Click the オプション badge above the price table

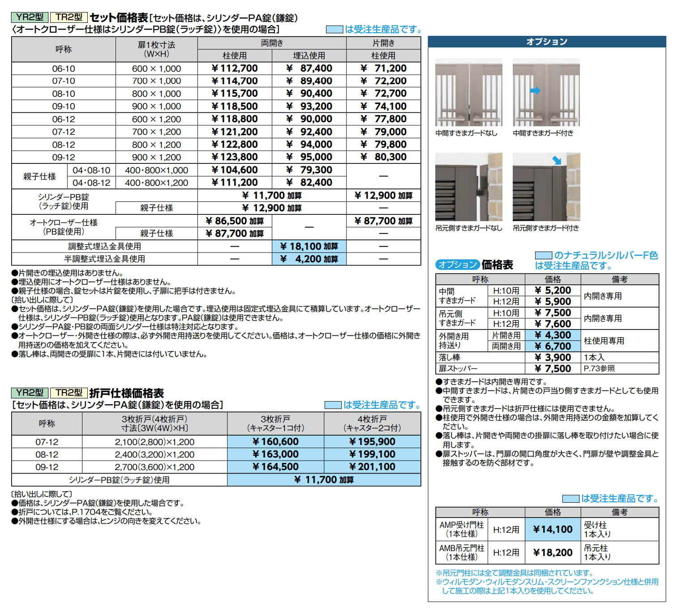(x=459, y=265)
